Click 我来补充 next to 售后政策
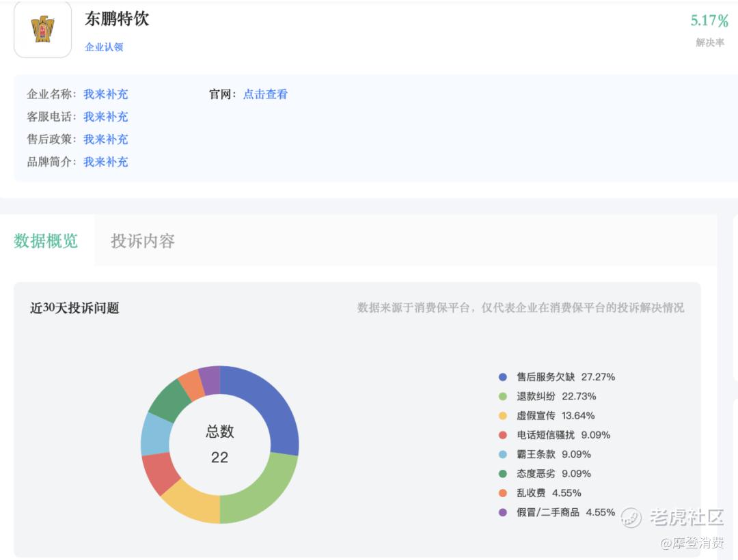 pyautogui.click(x=105, y=139)
